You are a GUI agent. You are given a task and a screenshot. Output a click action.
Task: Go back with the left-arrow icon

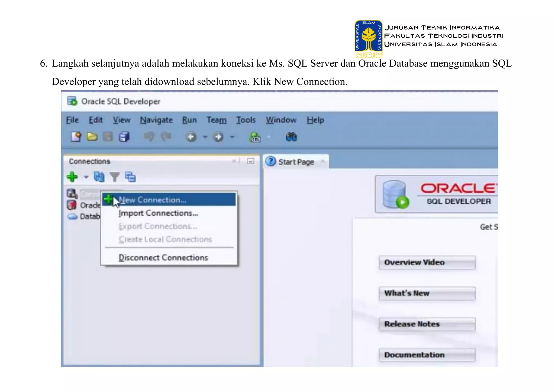pos(191,137)
